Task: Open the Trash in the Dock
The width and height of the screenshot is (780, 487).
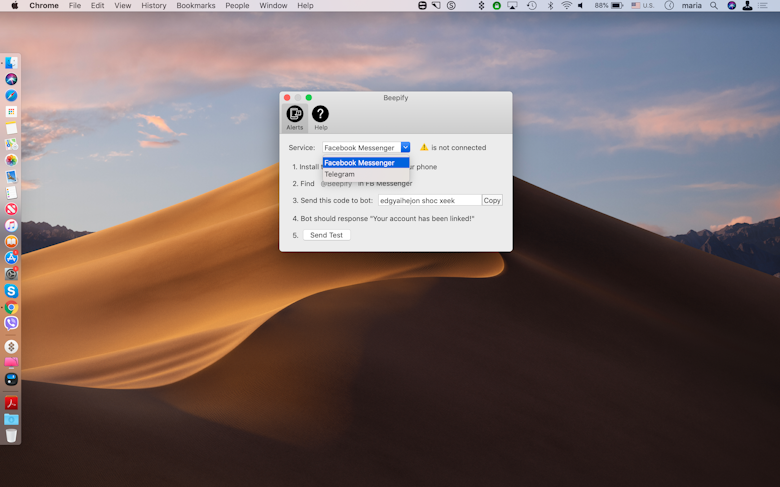Action: click(x=11, y=436)
